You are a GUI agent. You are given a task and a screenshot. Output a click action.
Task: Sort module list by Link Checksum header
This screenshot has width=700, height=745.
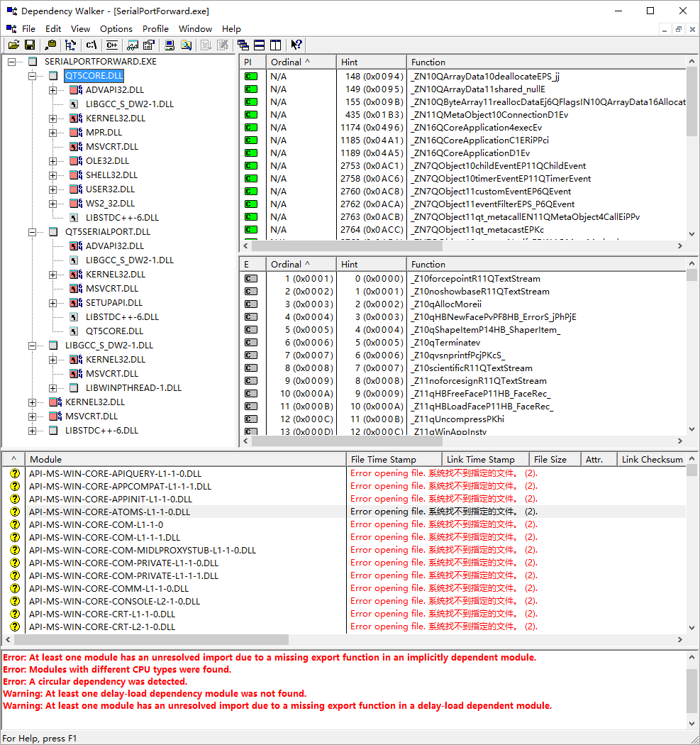tap(652, 460)
